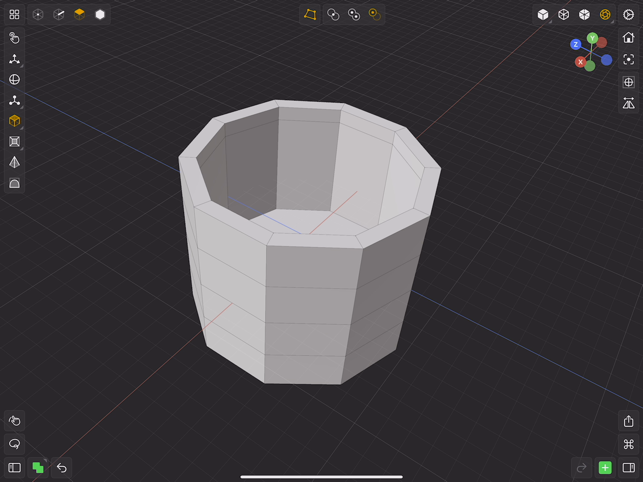The height and width of the screenshot is (482, 643).
Task: Pick the sphere globe tool in left toolbar
Action: [14, 79]
